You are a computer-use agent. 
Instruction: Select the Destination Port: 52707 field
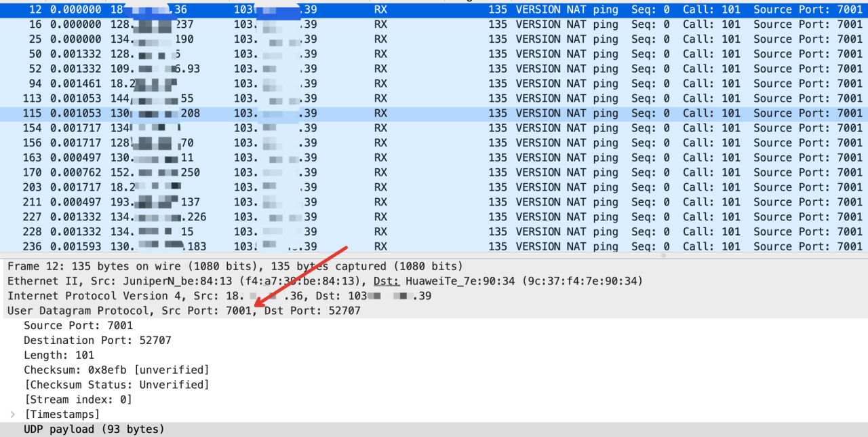(x=97, y=341)
